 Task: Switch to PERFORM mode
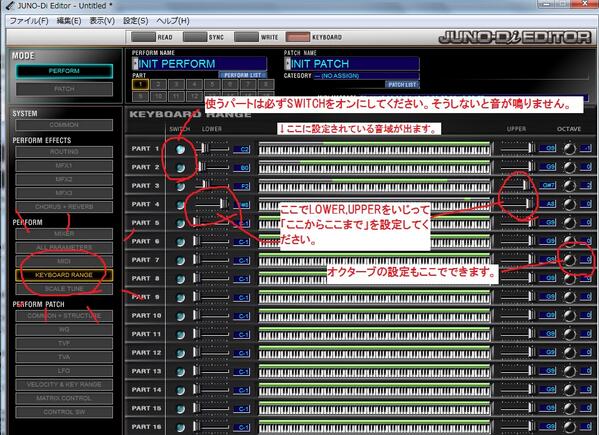click(64, 71)
